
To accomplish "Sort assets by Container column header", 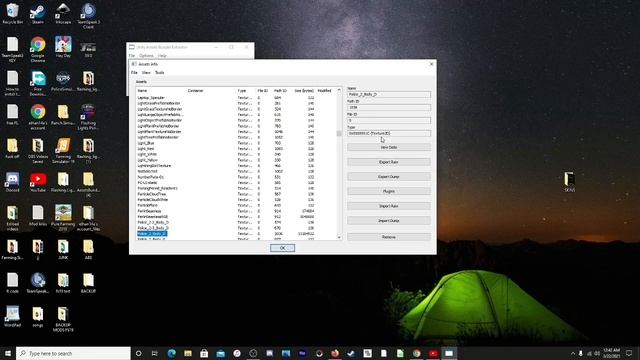I will tap(211, 91).
